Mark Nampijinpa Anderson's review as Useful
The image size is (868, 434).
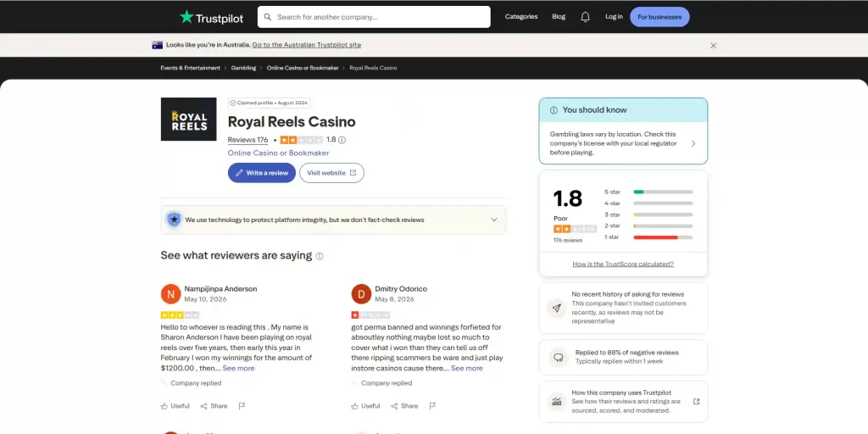click(175, 406)
